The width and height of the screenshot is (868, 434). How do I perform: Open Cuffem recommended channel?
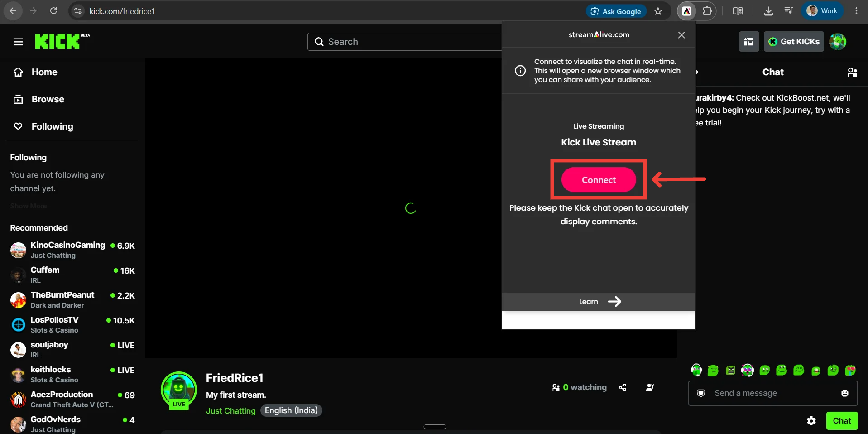click(x=72, y=275)
